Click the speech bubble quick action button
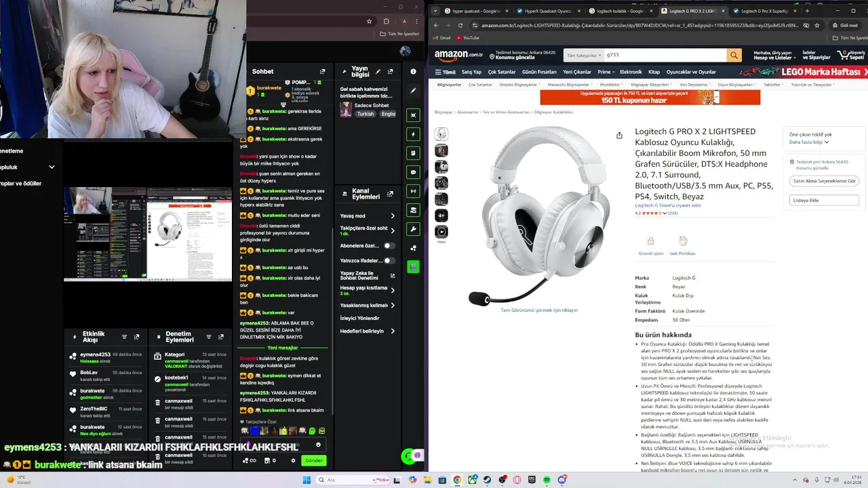The width and height of the screenshot is (868, 488). 413,172
